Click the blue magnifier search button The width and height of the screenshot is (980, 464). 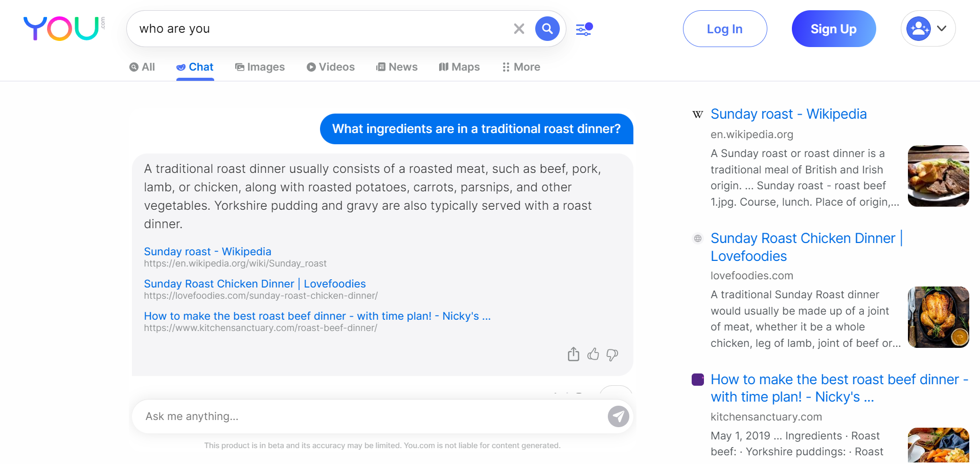[x=547, y=29]
